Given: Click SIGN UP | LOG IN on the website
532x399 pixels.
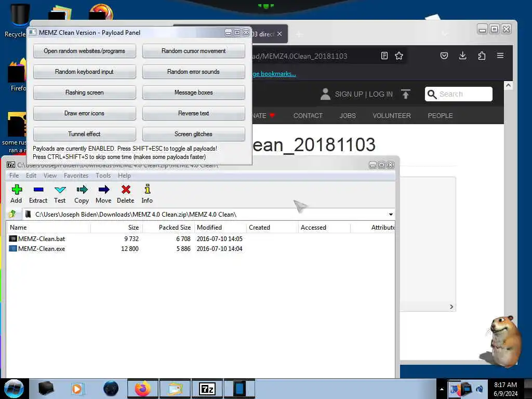Looking at the screenshot, I should point(364,94).
